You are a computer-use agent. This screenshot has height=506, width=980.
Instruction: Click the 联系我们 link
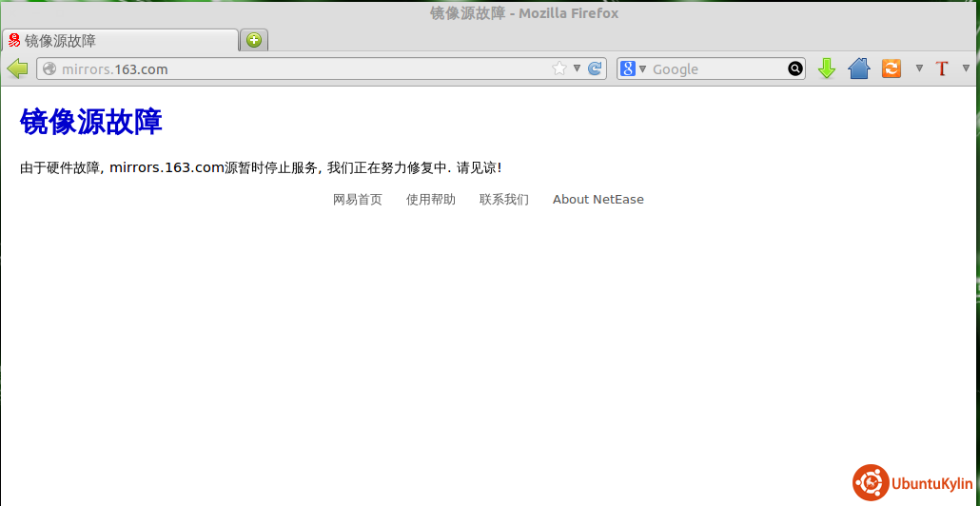[503, 200]
